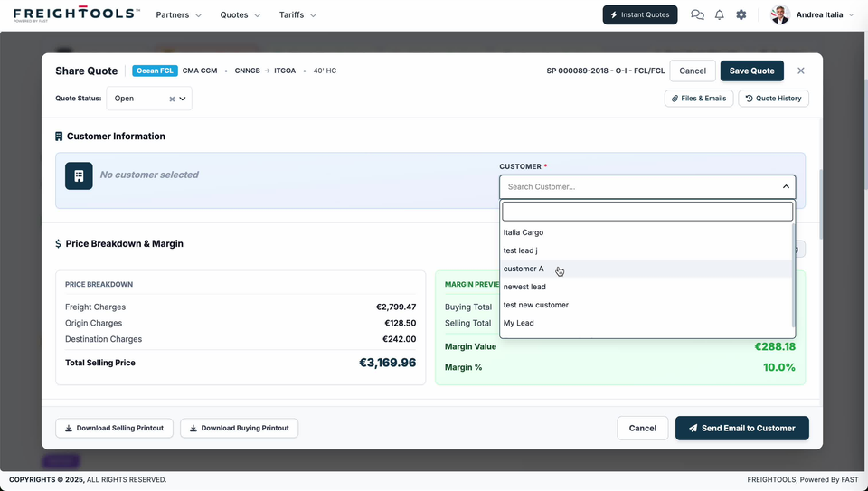Download Selling Printout
The height and width of the screenshot is (491, 868).
114,428
